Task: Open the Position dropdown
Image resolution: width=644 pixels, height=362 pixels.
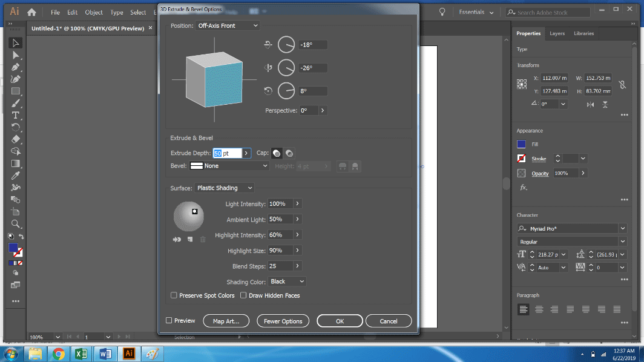Action: click(x=228, y=25)
